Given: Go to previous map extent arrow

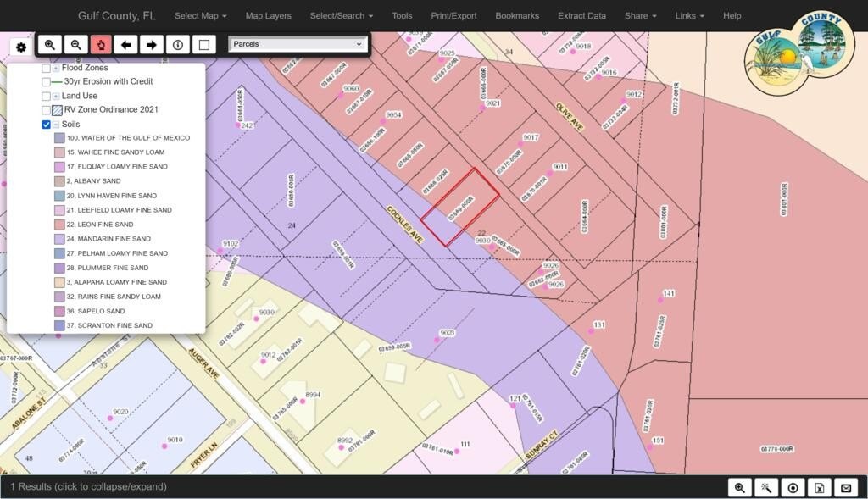Looking at the screenshot, I should [x=126, y=45].
